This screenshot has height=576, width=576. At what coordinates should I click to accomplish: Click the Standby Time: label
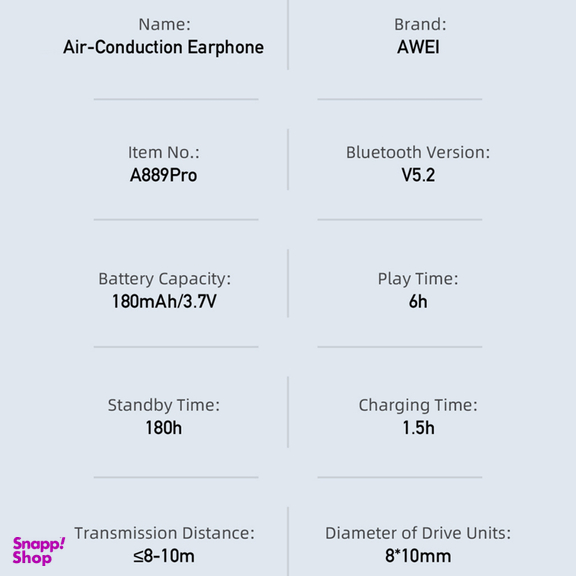click(x=164, y=406)
